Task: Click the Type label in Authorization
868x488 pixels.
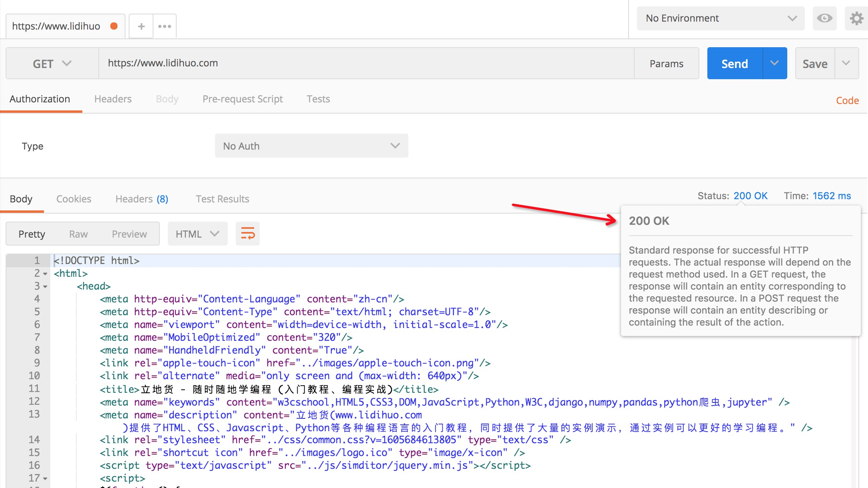Action: [x=32, y=146]
